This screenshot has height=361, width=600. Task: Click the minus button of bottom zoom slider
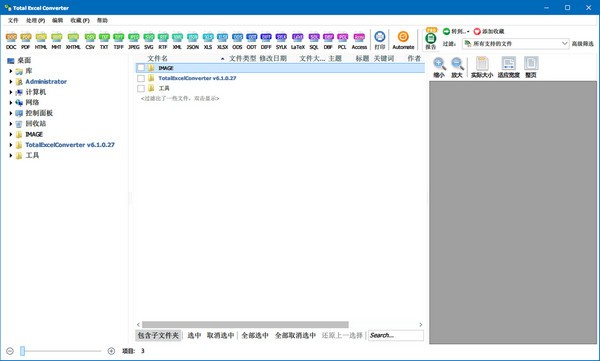(10, 351)
